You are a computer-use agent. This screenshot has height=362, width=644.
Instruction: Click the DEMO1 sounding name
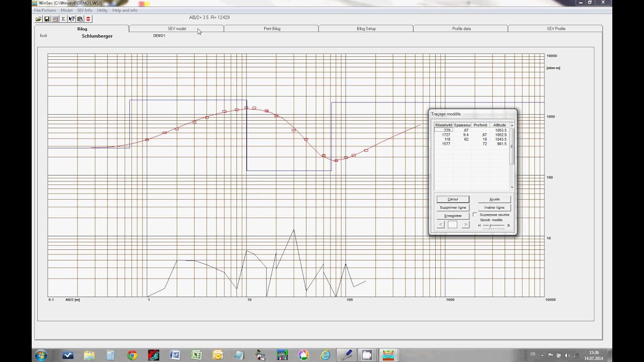click(159, 36)
